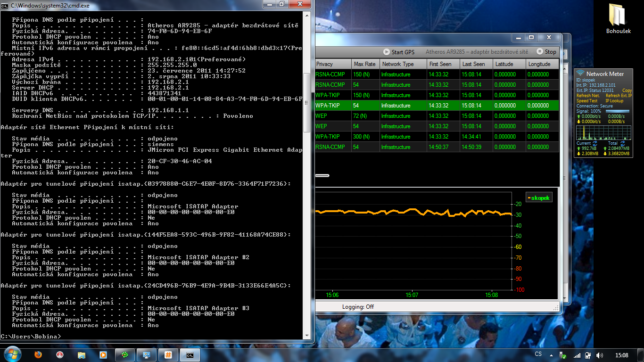
Task: Open Windows Explorer folder taskbar icon
Action: point(82,354)
